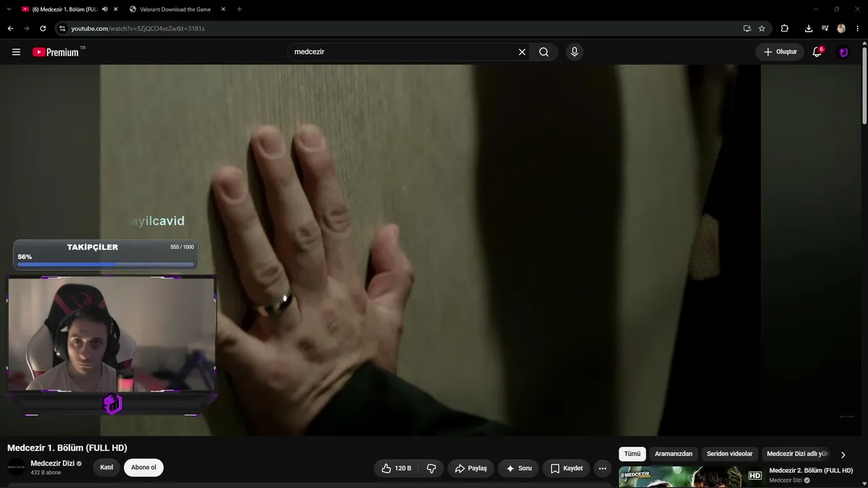Open Medcezir 2. Bölüm (FULL HD) title
The width and height of the screenshot is (868, 488).
pyautogui.click(x=810, y=470)
